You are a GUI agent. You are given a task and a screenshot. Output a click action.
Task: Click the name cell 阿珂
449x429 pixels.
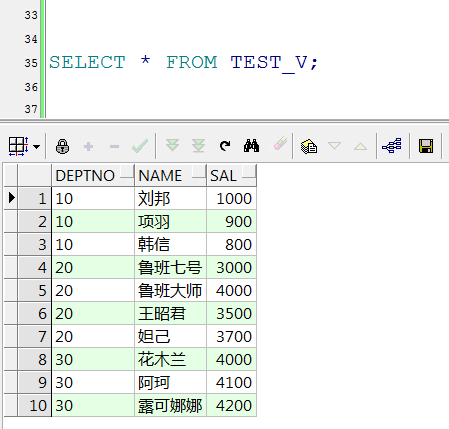[170, 382]
